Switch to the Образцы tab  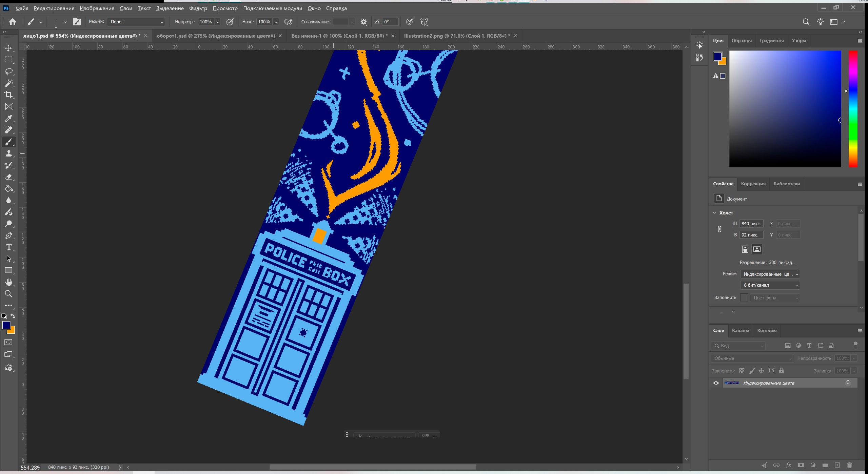(x=742, y=40)
